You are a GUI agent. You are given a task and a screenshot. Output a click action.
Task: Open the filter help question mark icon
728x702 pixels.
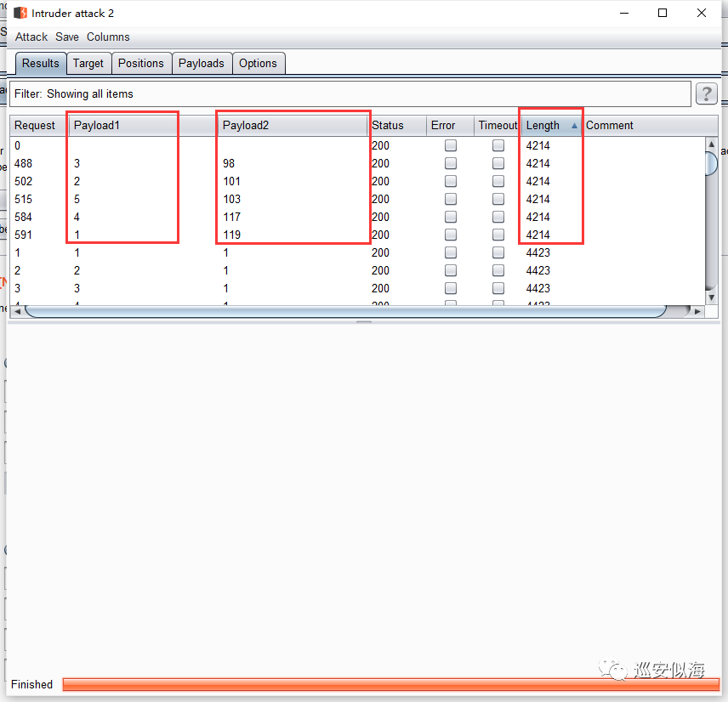click(x=706, y=93)
